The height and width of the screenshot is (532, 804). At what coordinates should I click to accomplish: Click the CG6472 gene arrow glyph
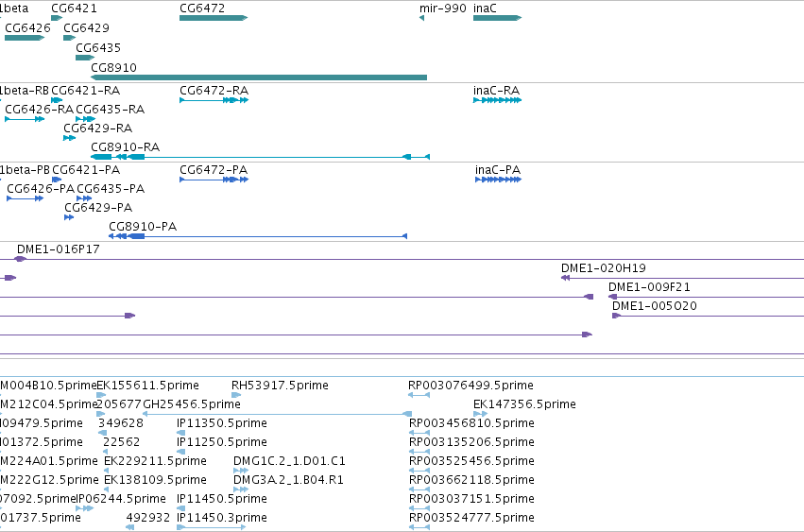coord(214,18)
